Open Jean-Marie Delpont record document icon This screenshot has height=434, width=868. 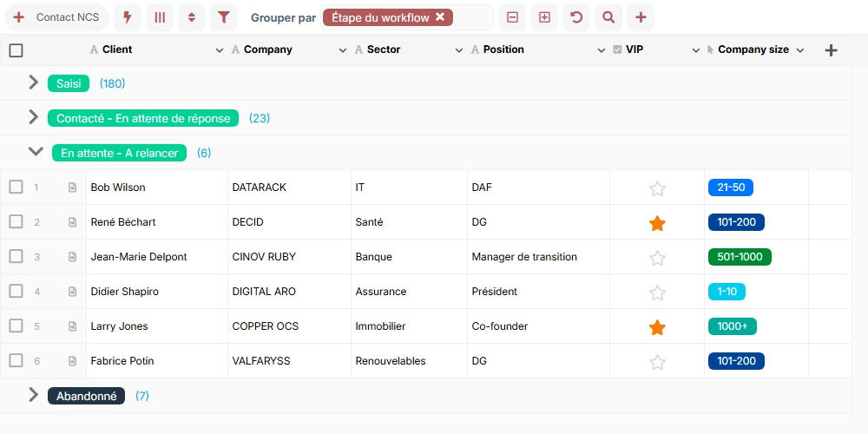(73, 257)
